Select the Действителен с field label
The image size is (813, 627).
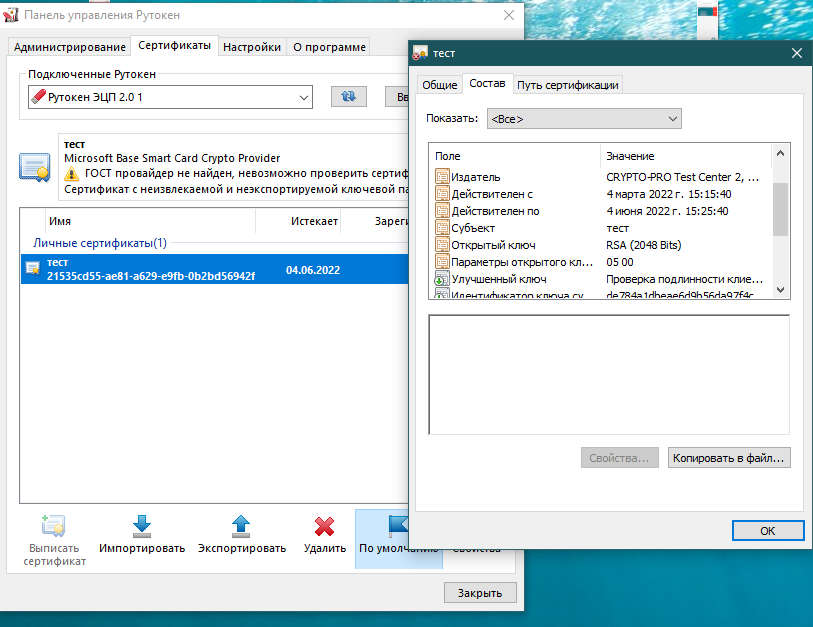[x=492, y=194]
